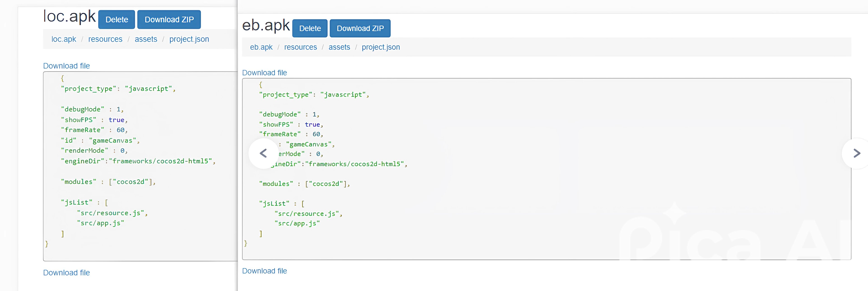Screen dimensions: 868x291
Task: Click the next image arrow
Action: coord(856,154)
